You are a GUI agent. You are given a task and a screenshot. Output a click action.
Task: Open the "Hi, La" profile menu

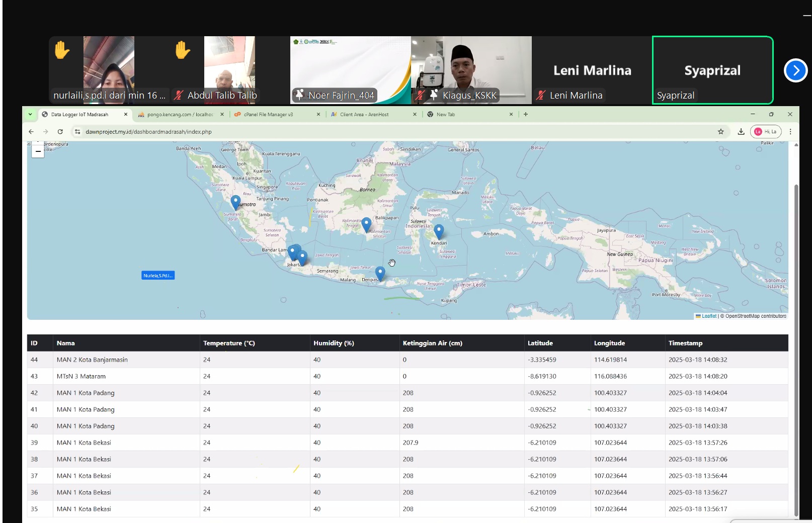pos(765,132)
